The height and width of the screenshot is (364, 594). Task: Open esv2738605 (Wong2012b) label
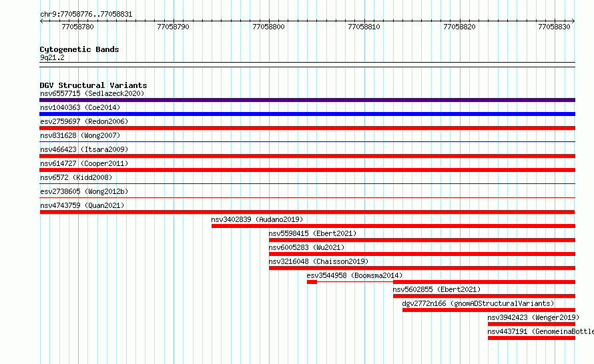pyautogui.click(x=84, y=191)
